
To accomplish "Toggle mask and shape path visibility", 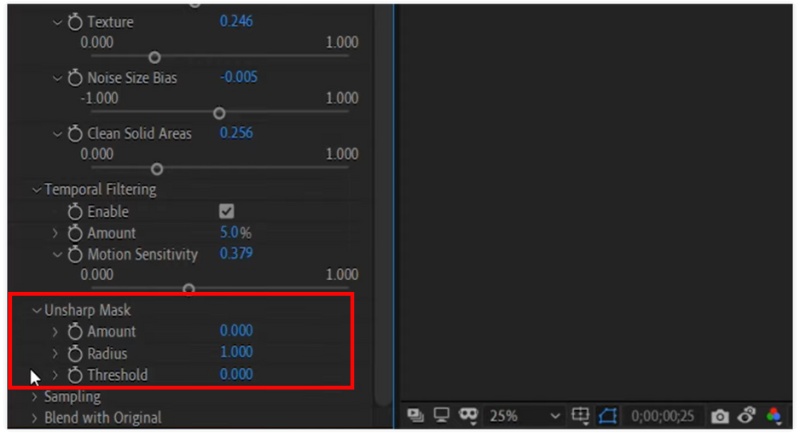I will pyautogui.click(x=607, y=415).
